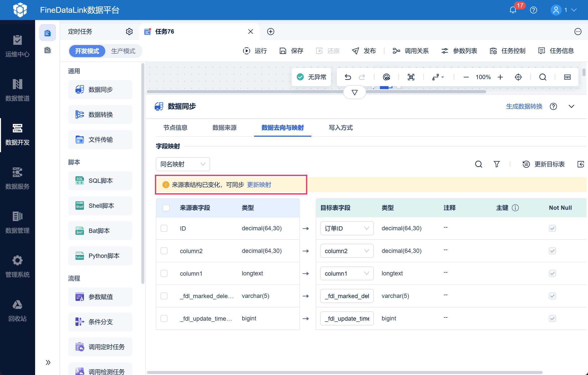Run the task with 运行
588x375 pixels.
(x=255, y=51)
